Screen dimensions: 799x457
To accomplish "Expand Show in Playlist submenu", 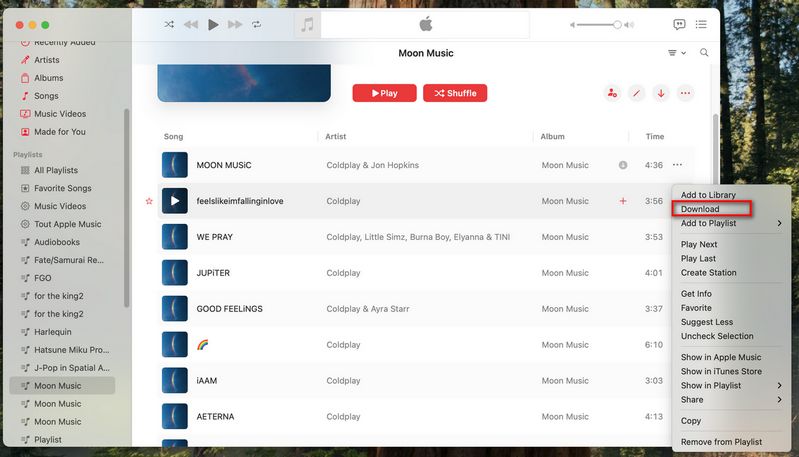I will pyautogui.click(x=731, y=386).
